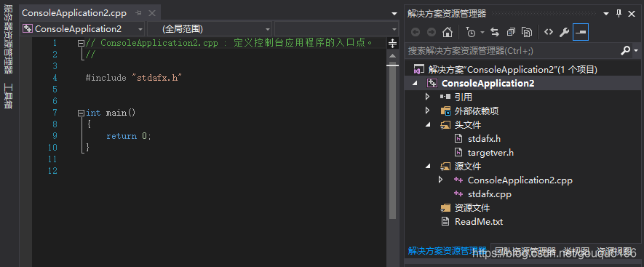Screen dimensions: 644x267
Task: Collapse the ConsoleApplication2 project node arrow
Action: coord(414,84)
